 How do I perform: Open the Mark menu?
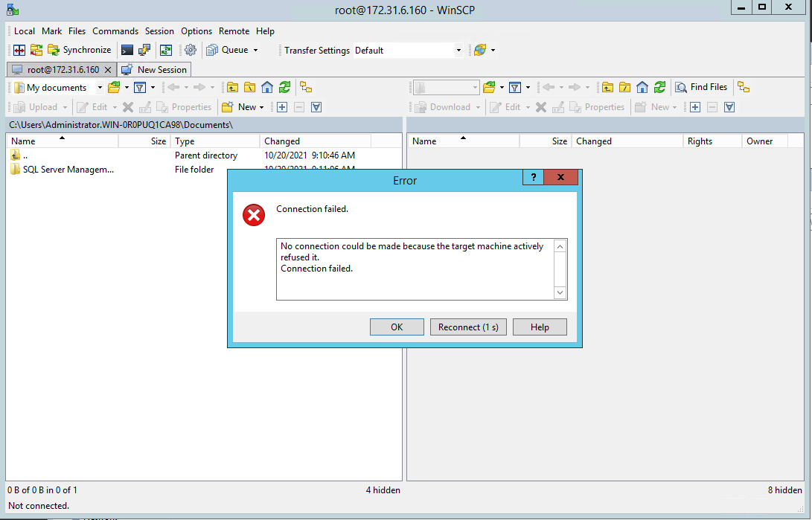point(52,31)
